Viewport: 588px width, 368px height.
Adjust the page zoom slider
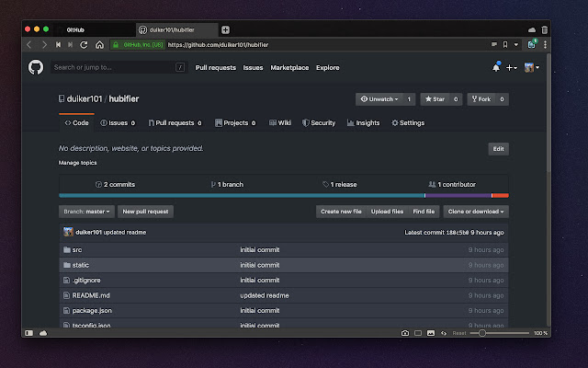click(499, 333)
